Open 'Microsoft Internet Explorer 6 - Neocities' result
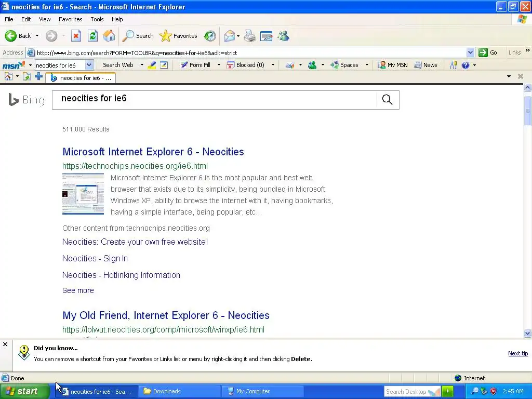This screenshot has height=399, width=532. [x=153, y=152]
